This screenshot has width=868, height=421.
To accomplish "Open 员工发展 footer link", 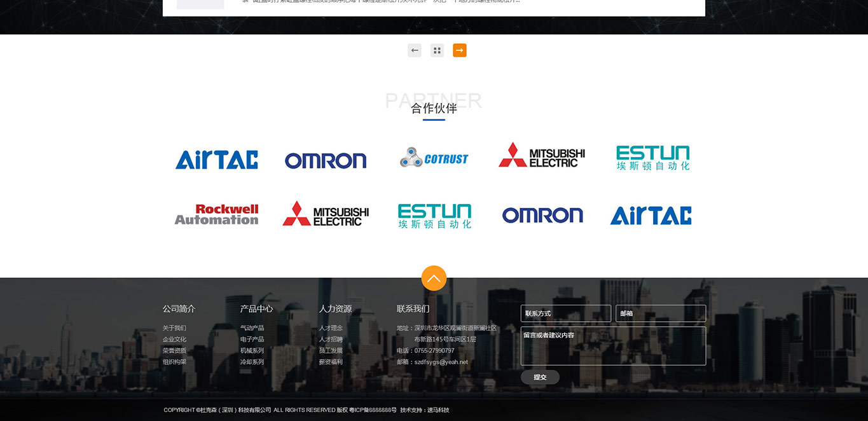I will click(x=331, y=350).
